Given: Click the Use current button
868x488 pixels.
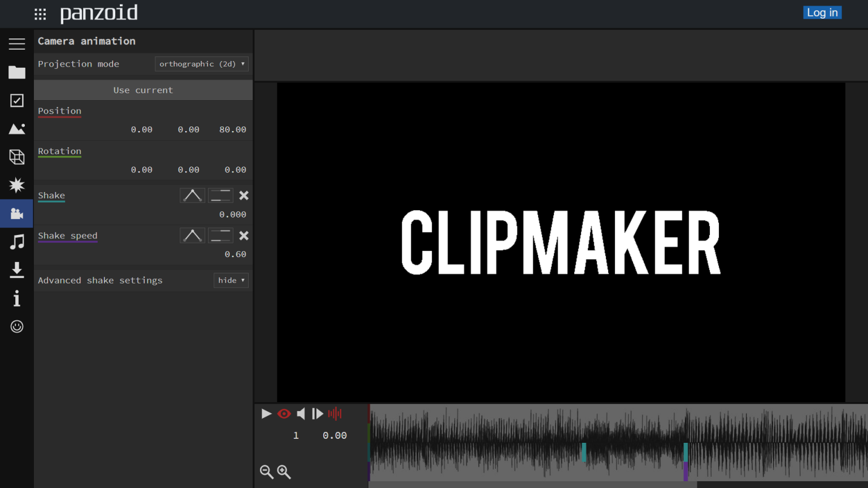Looking at the screenshot, I should pyautogui.click(x=143, y=90).
